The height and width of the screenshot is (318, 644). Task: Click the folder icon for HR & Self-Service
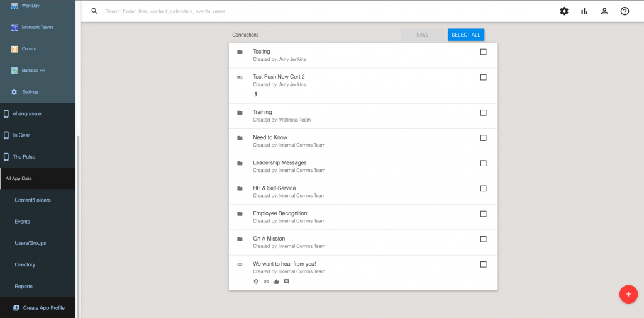240,188
